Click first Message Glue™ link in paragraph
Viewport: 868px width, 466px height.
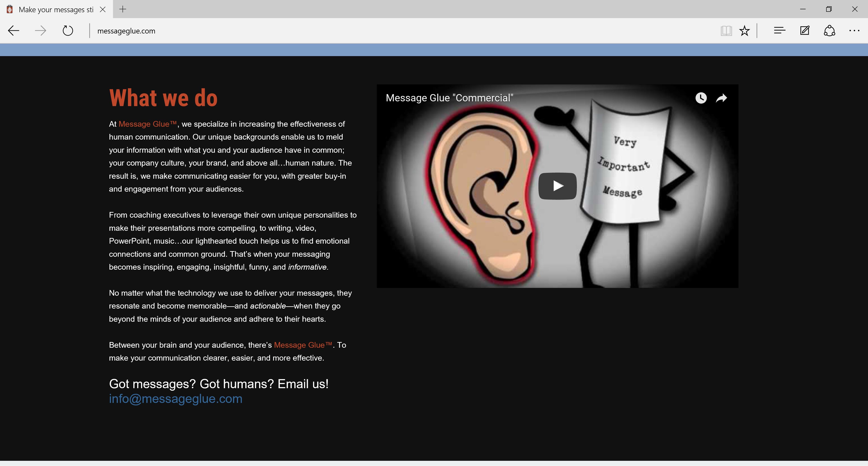tap(148, 124)
